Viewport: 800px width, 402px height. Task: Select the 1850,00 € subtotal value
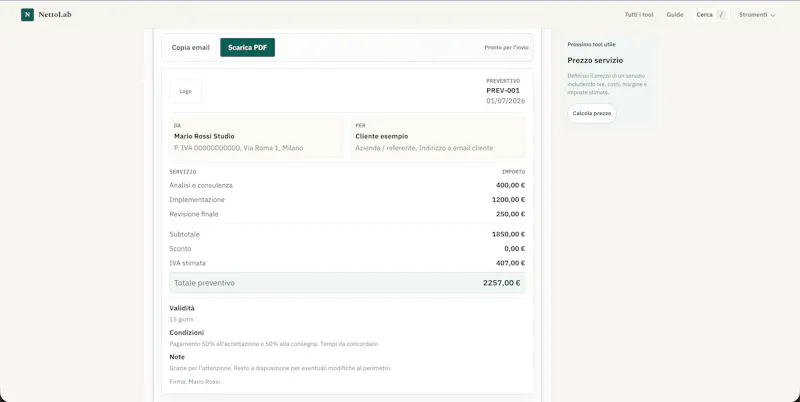[508, 234]
